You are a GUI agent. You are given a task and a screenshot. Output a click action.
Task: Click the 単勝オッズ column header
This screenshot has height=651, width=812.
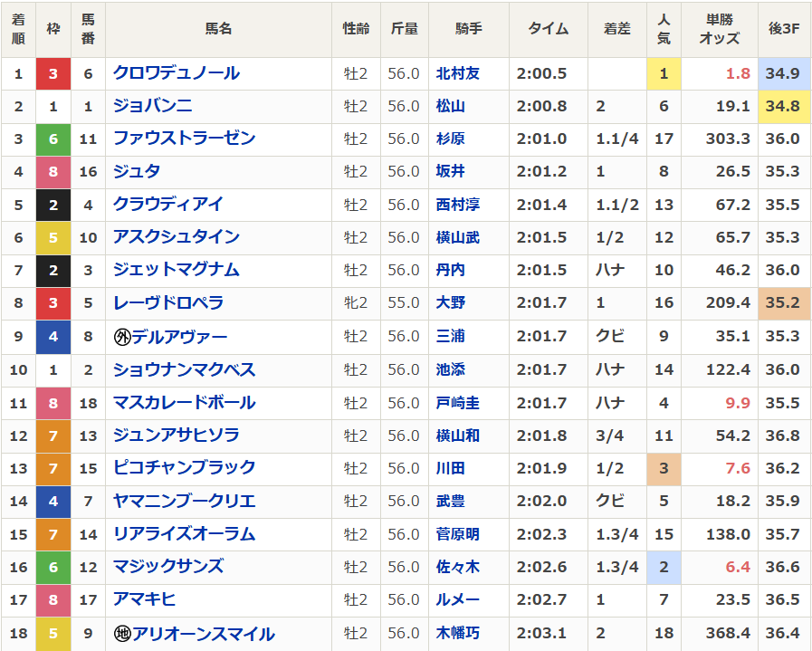tap(720, 29)
